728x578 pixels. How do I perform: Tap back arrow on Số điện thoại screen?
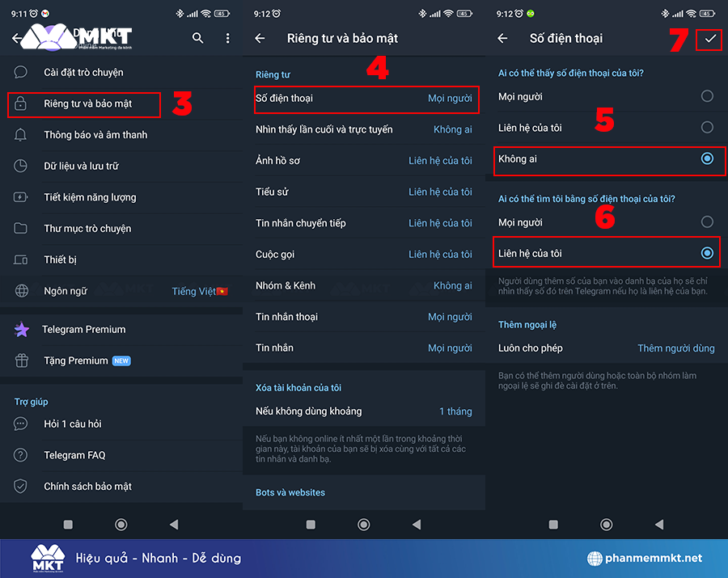click(x=502, y=38)
